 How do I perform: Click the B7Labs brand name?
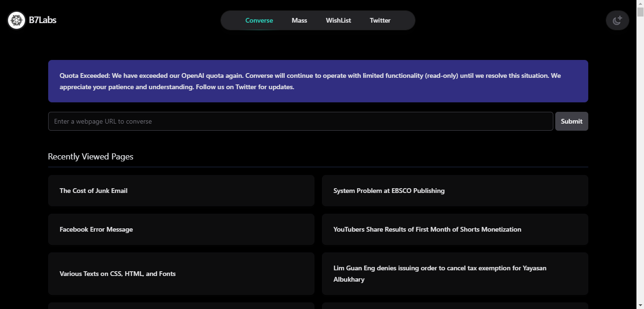(x=42, y=20)
